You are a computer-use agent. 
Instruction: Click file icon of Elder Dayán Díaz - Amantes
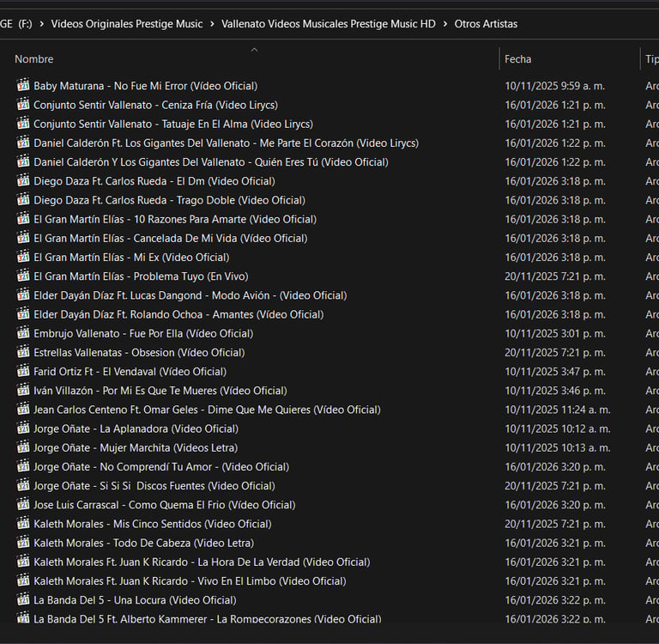point(23,313)
